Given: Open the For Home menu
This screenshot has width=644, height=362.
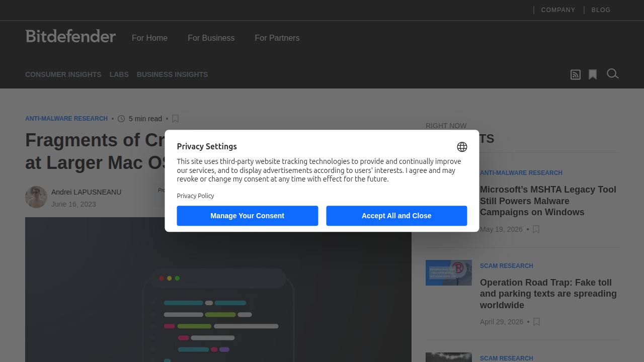Looking at the screenshot, I should 149,38.
